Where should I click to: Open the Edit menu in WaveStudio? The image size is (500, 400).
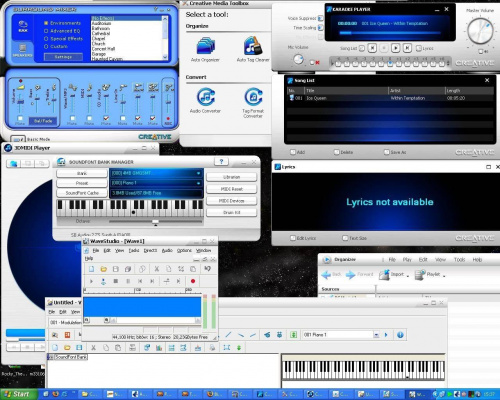[107, 250]
